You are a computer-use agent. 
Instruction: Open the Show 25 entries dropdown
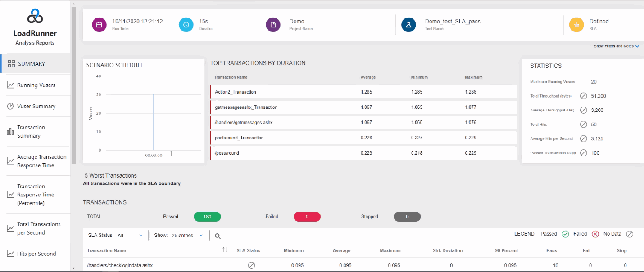pyautogui.click(x=187, y=236)
